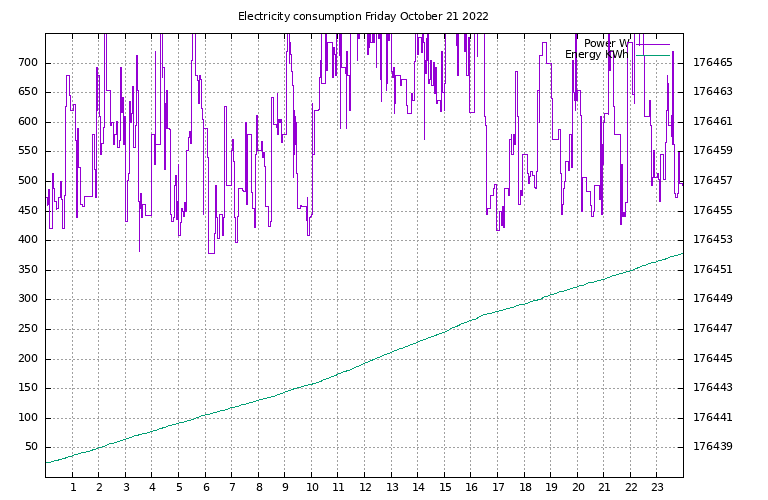Click hour label 6 on the x-axis
Image resolution: width=768 pixels, height=500 pixels.
pyautogui.click(x=206, y=487)
